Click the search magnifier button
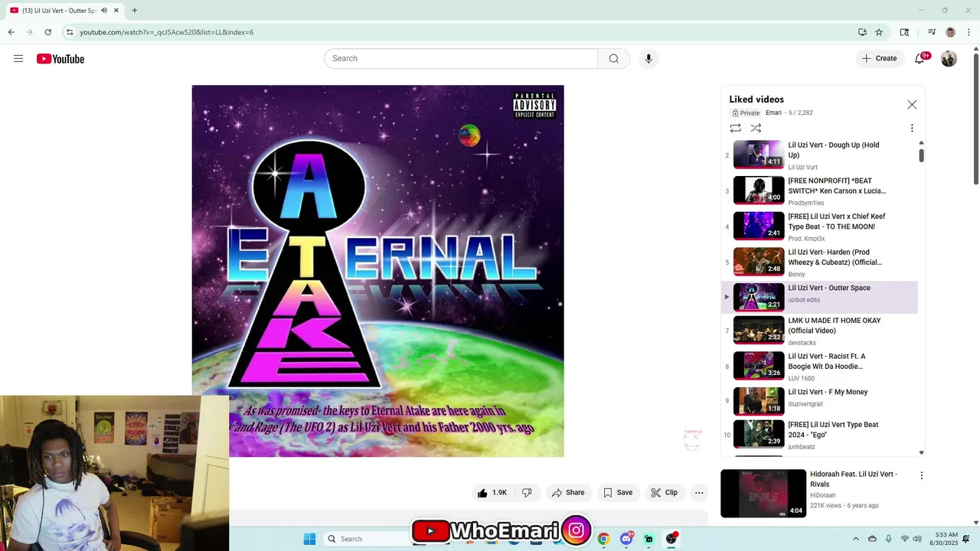 pos(614,59)
